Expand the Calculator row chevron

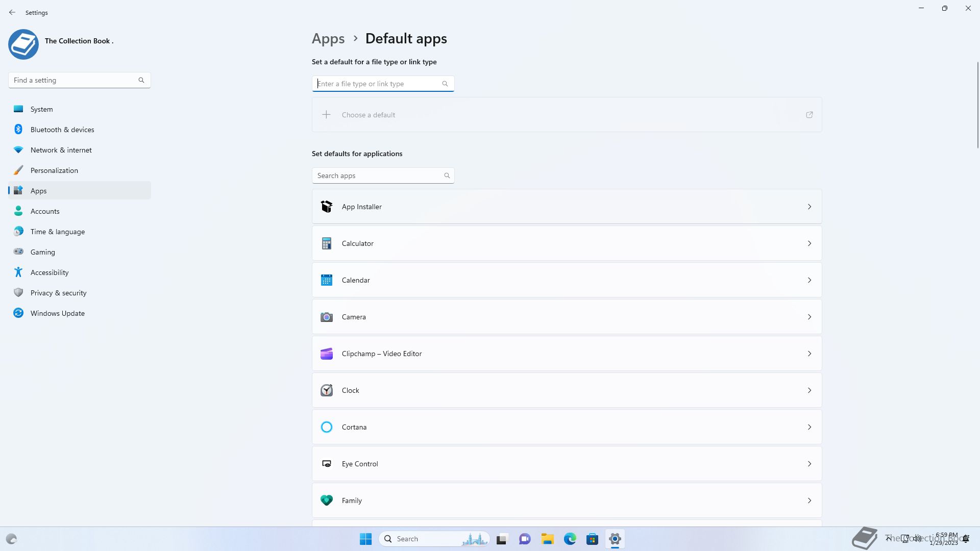[x=810, y=243]
